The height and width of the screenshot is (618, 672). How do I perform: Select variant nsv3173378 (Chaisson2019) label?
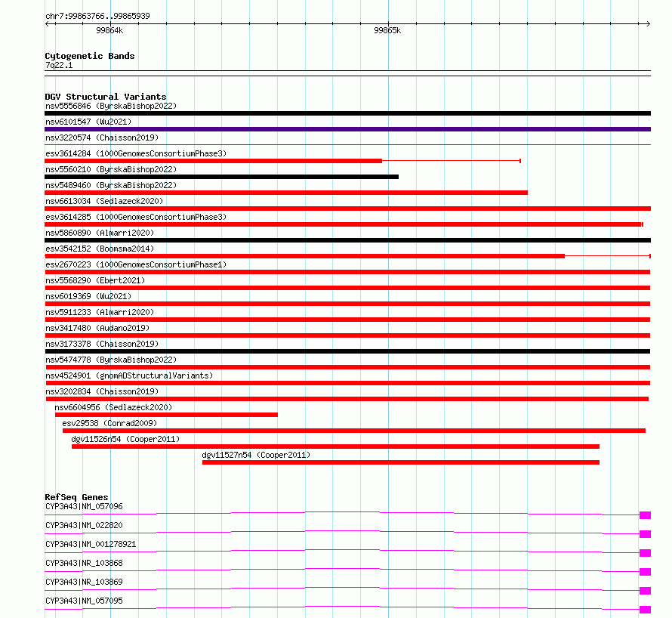click(x=102, y=344)
